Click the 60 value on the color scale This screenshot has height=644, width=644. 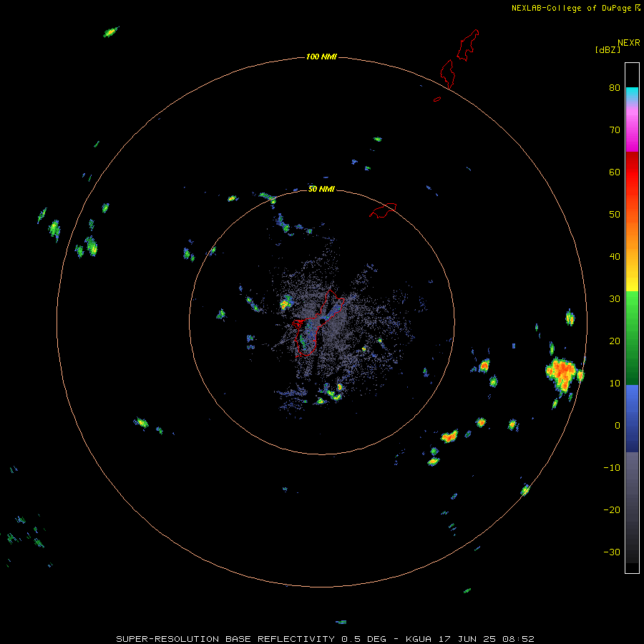615,172
